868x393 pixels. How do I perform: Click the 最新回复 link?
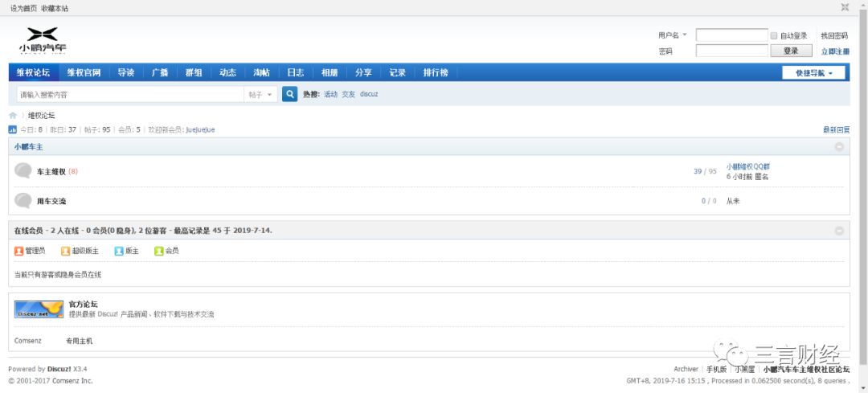click(836, 129)
